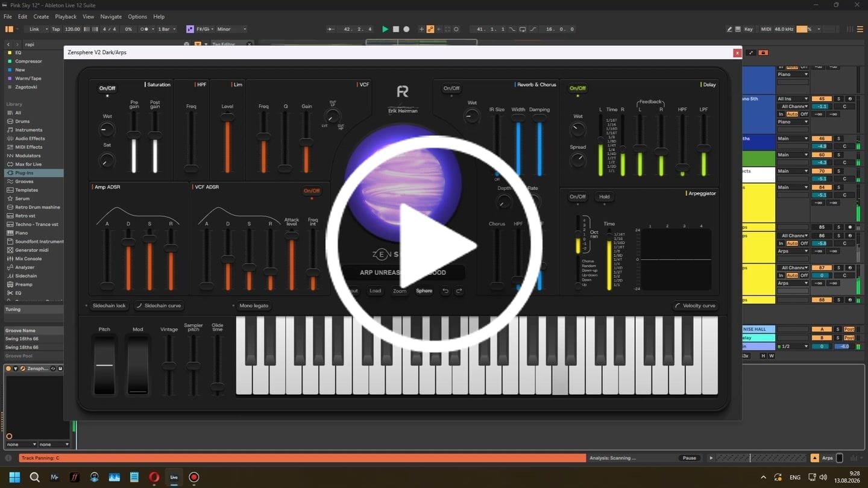Image resolution: width=868 pixels, height=488 pixels.
Task: Click the plugin window expand arrow icon
Action: click(x=751, y=52)
